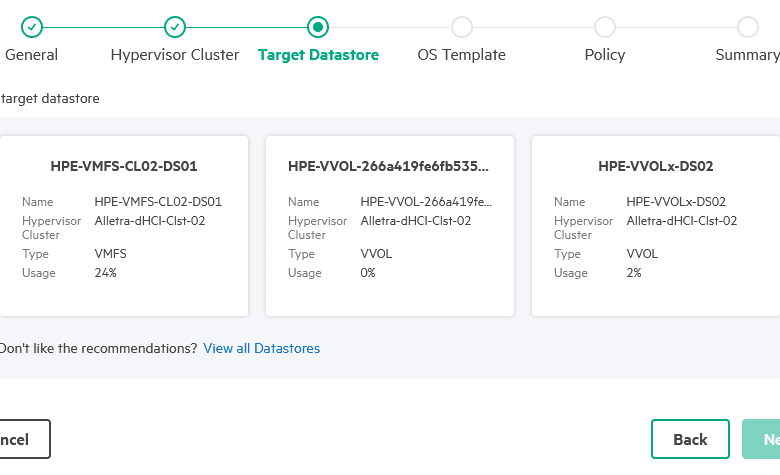This screenshot has height=475, width=780.
Task: Select the HPE-VVOLx-DS02 datastore card title
Action: tap(656, 166)
